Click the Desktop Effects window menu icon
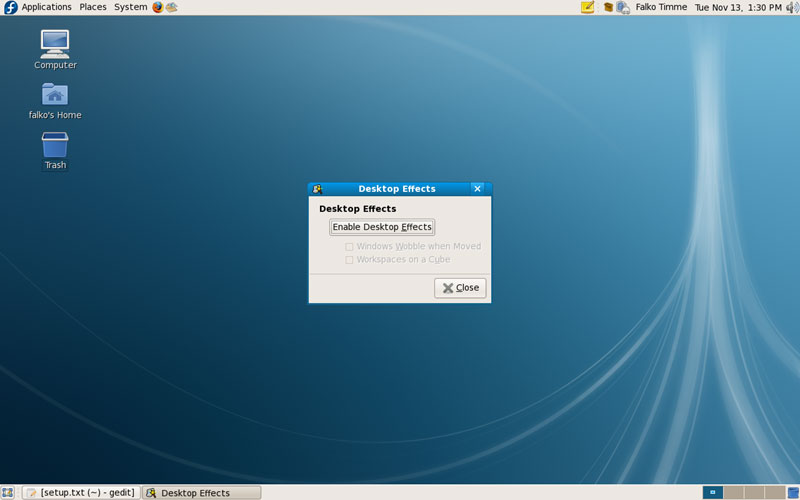 [x=317, y=189]
